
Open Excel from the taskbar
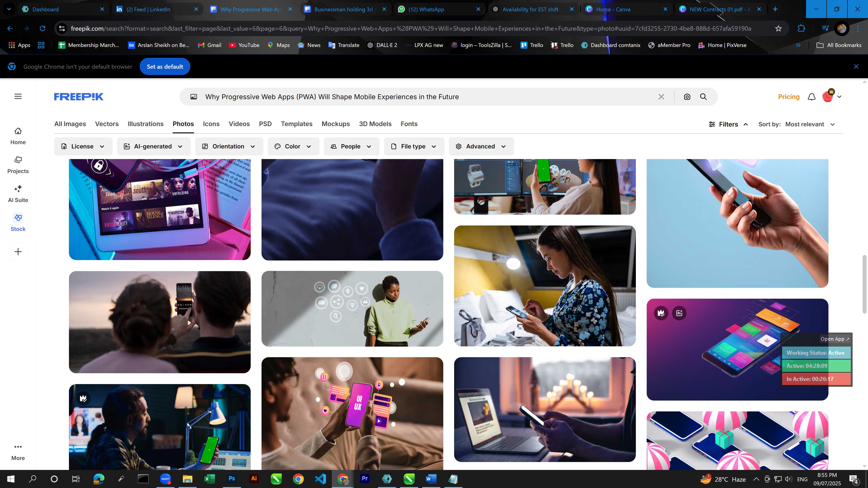tap(210, 479)
